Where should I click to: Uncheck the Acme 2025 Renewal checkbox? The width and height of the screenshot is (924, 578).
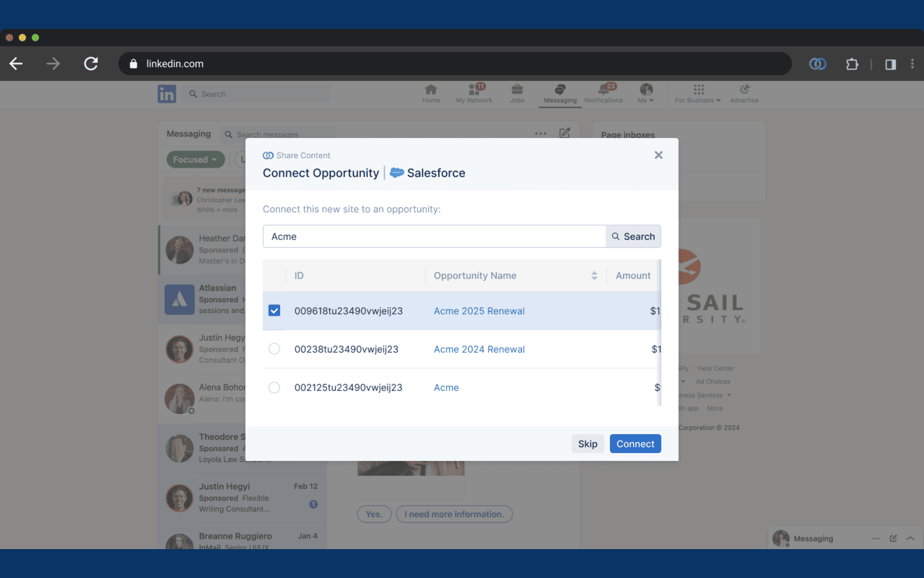click(x=274, y=311)
